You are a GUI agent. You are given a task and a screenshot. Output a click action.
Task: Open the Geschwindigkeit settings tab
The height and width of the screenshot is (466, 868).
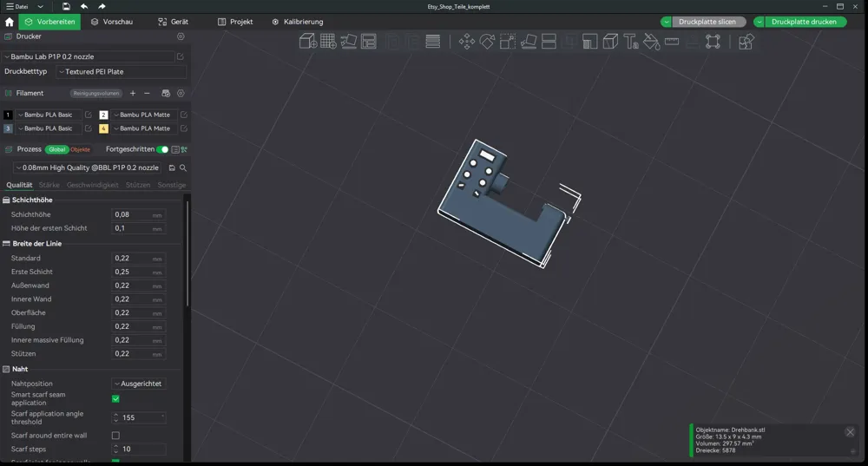click(x=93, y=185)
